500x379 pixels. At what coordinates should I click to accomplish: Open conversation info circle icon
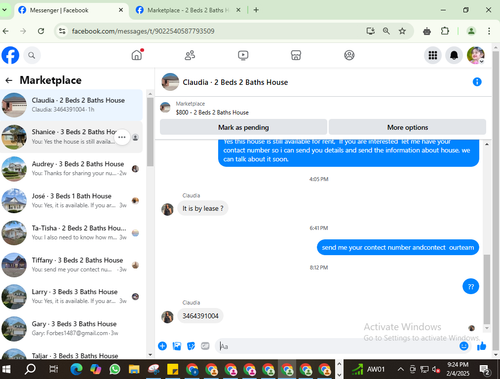tap(477, 82)
